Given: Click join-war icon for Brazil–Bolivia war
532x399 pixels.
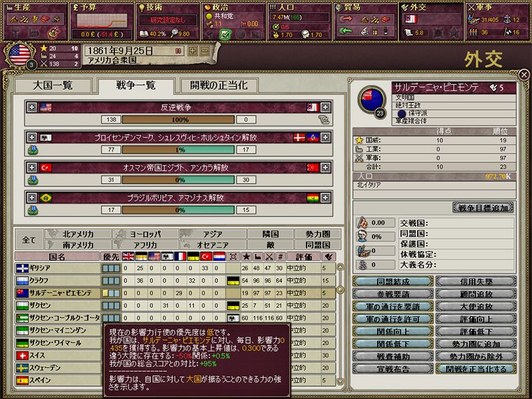Looking at the screenshot, I should (33, 210).
